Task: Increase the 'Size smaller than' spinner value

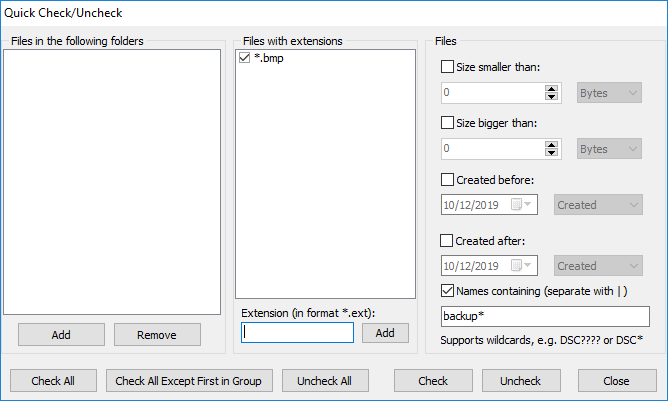Action: 551,88
